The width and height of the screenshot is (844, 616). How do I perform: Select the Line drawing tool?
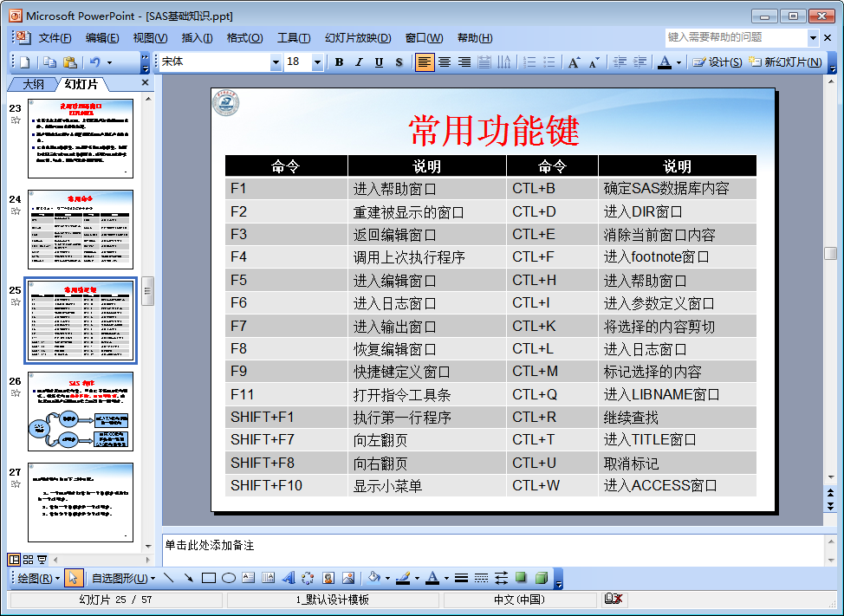[x=168, y=579]
